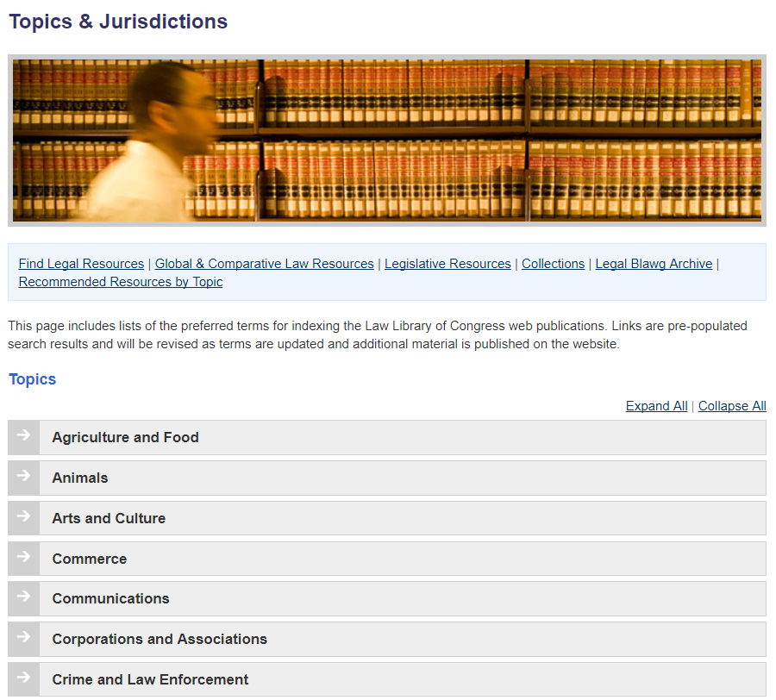Image resolution: width=776 pixels, height=700 pixels.
Task: Visit the Legal Blawg Archive link
Action: click(654, 264)
